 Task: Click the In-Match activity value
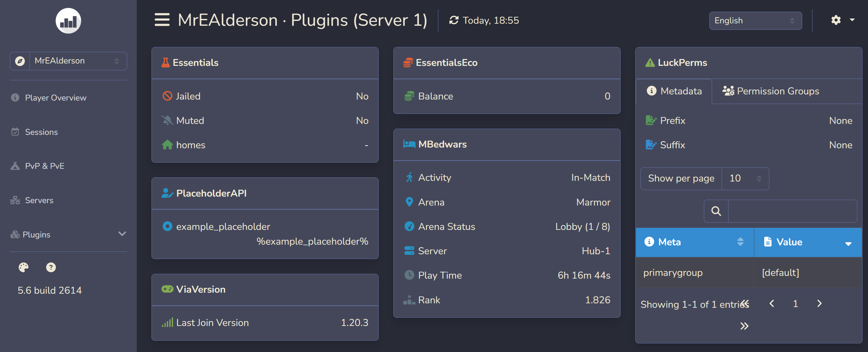tap(591, 178)
